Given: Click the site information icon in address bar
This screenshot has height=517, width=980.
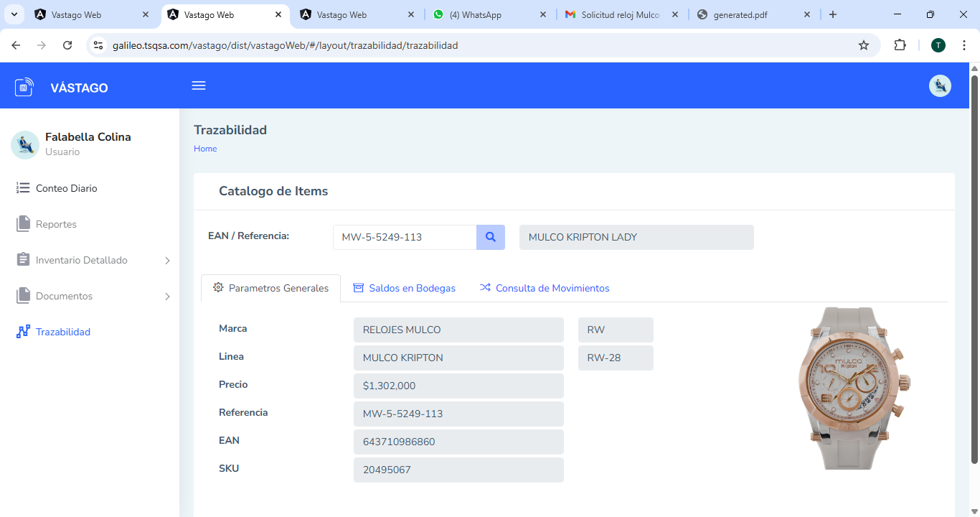Looking at the screenshot, I should [x=99, y=45].
